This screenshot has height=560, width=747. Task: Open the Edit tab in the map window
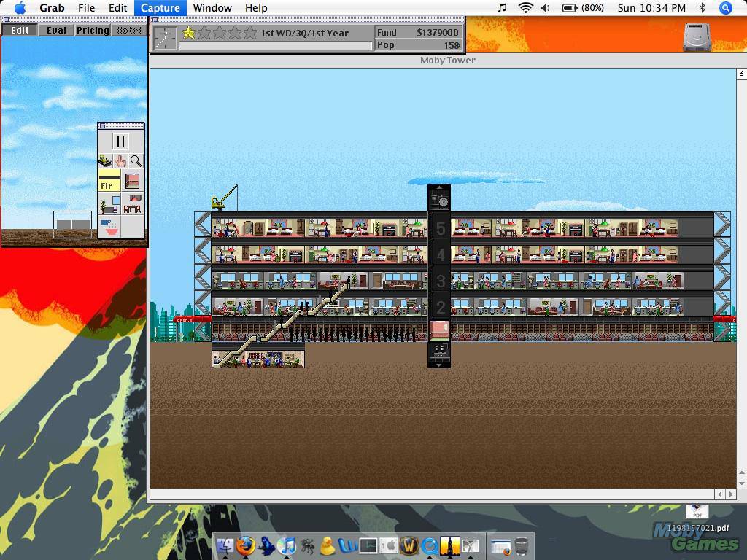pos(20,30)
